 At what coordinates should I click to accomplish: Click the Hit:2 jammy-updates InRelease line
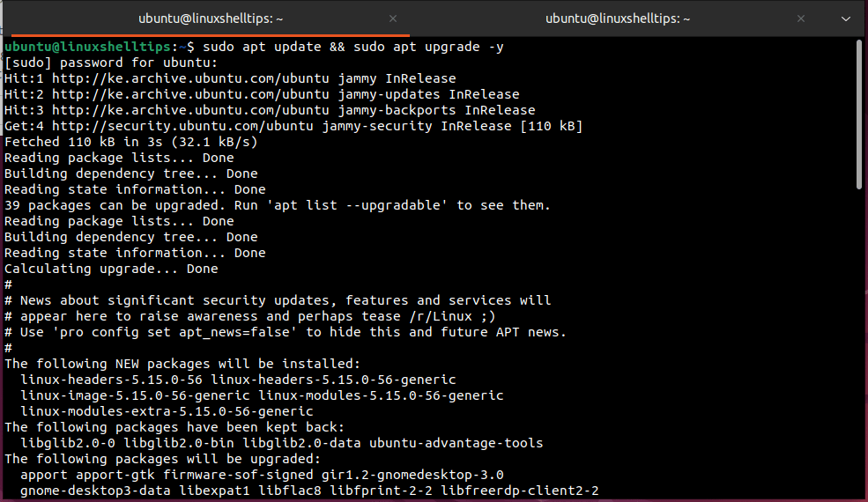tap(262, 94)
